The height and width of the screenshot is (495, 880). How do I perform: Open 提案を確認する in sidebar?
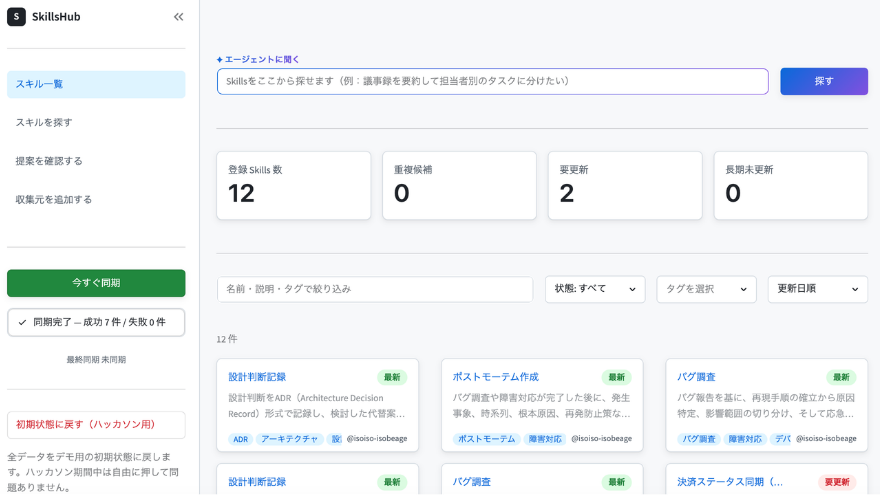96,161
